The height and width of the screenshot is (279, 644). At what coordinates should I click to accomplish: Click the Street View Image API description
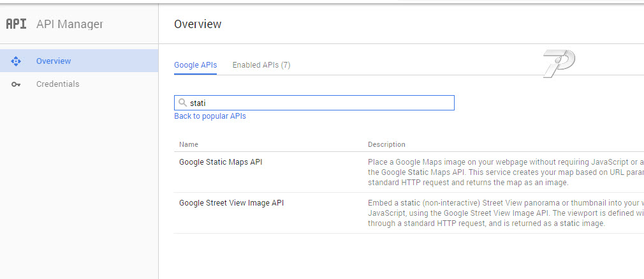(x=506, y=213)
